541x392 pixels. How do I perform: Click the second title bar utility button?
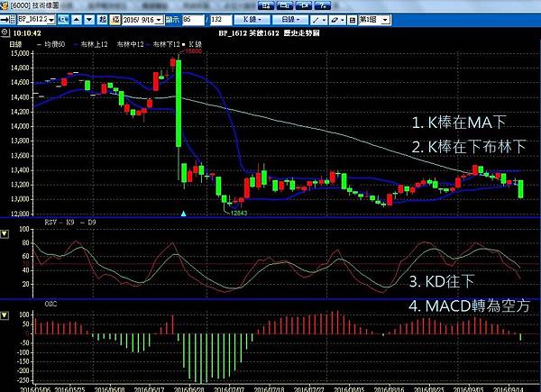285,5
